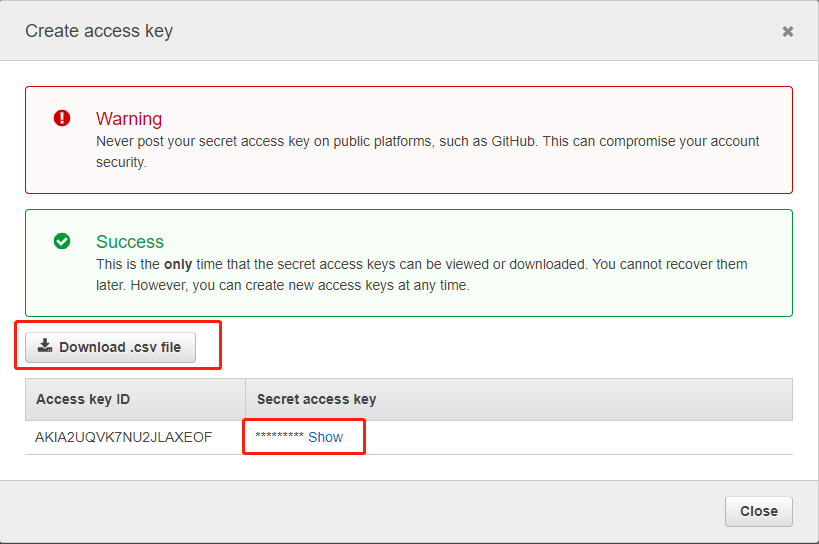
Task: Click the red Warning heading
Action: tap(129, 119)
